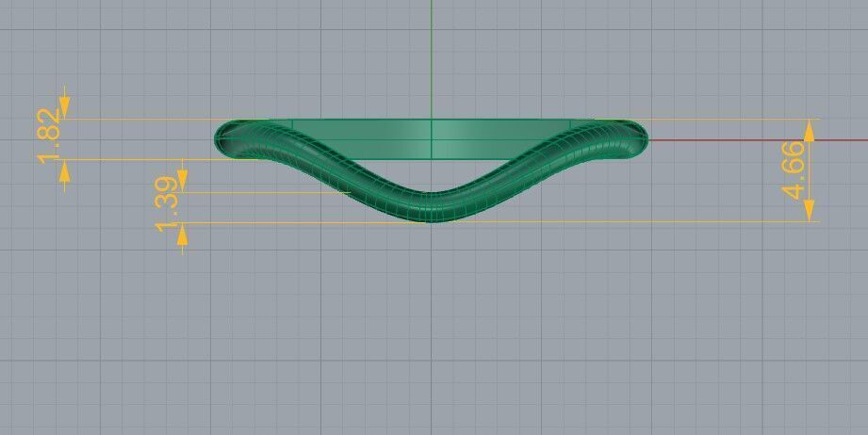Select the 1.82 dimension text
Screen dimensions: 868x435
[x=49, y=136]
